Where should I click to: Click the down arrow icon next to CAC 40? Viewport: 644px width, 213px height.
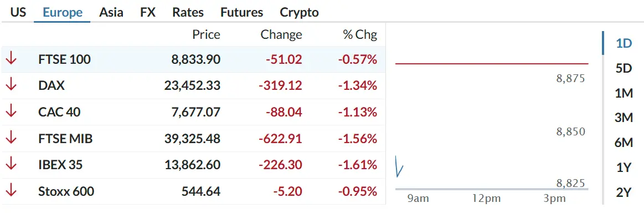click(11, 112)
